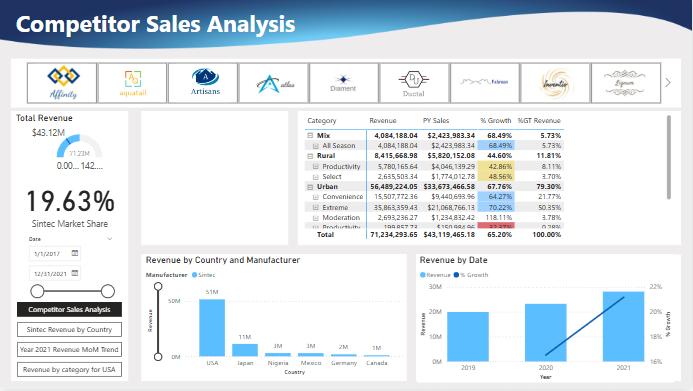The width and height of the screenshot is (693, 391).
Task: Sort by the Revenue column header
Action: [x=383, y=121]
